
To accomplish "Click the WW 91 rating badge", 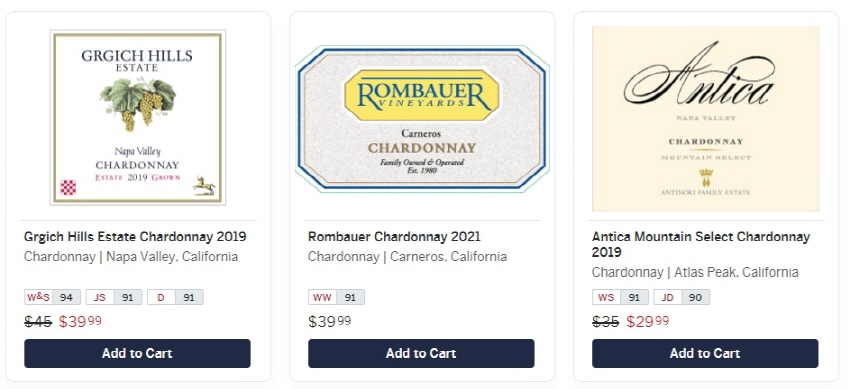I will 336,297.
